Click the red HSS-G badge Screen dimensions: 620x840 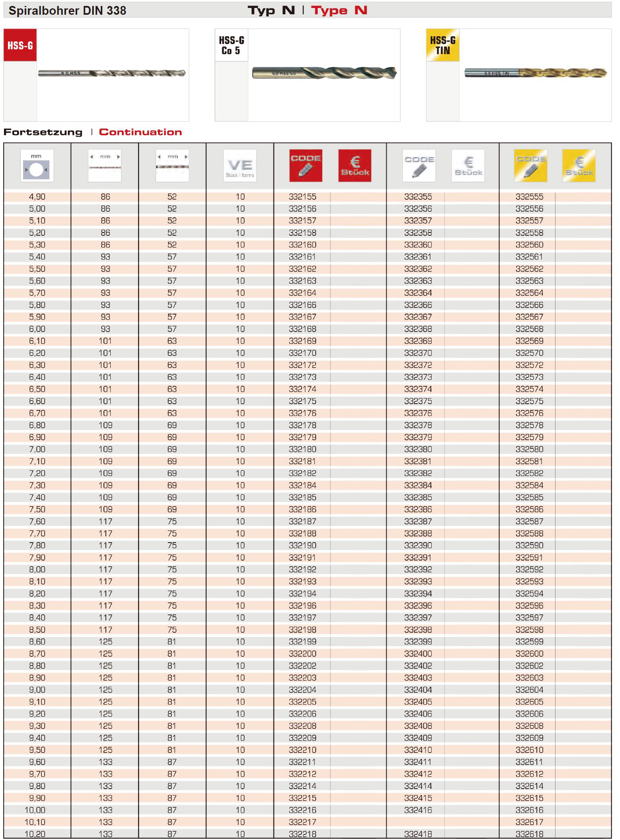(20, 45)
